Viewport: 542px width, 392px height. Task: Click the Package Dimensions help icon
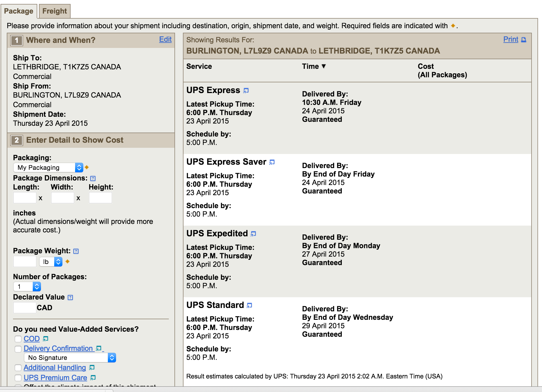[93, 179]
